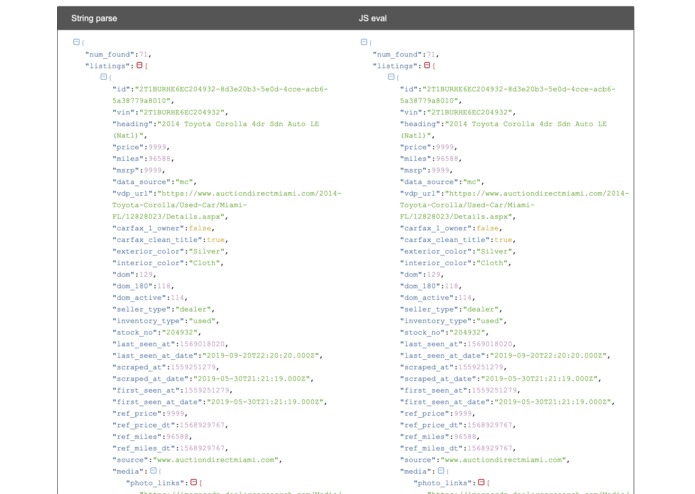The image size is (695, 494).
Task: Click first_seen_at_date value in JS eval panel
Action: [554, 402]
